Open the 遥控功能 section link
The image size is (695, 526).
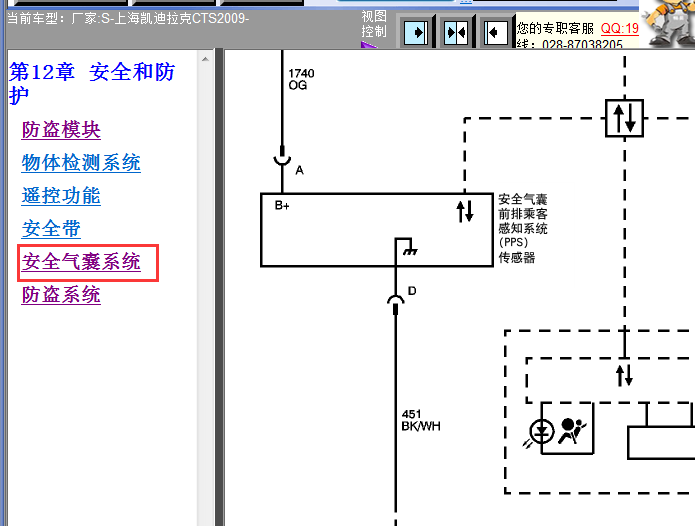[x=61, y=196]
